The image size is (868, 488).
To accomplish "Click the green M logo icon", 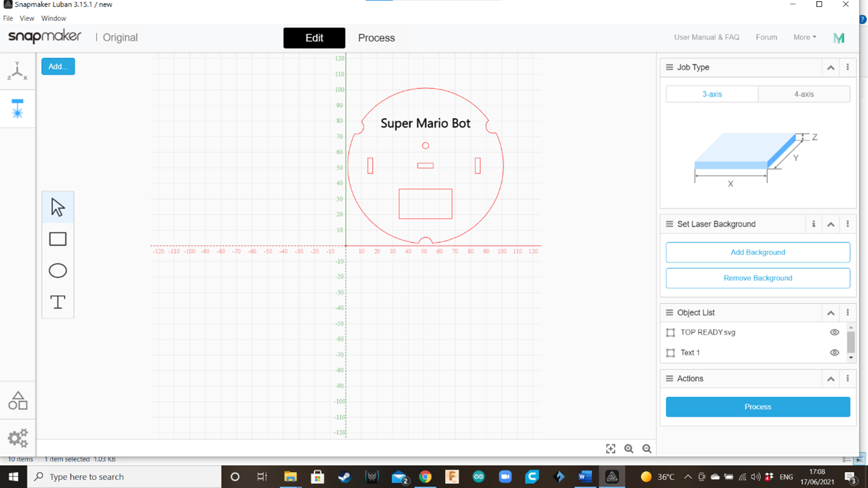I will pos(839,38).
